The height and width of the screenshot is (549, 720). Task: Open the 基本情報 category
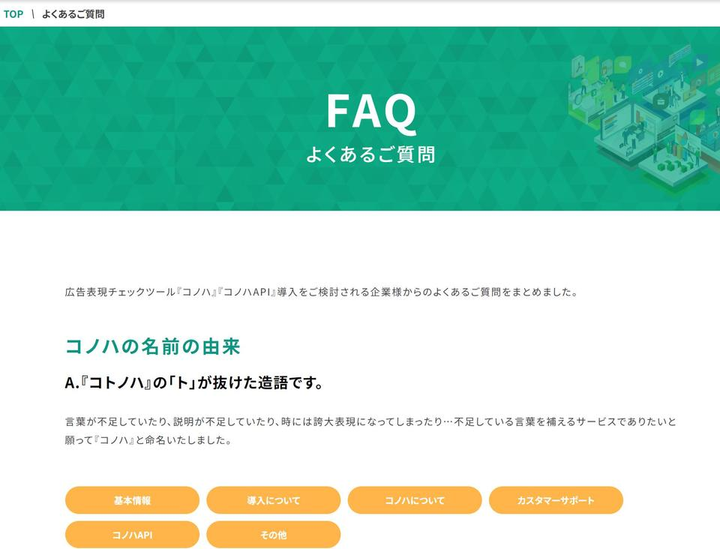tap(132, 500)
